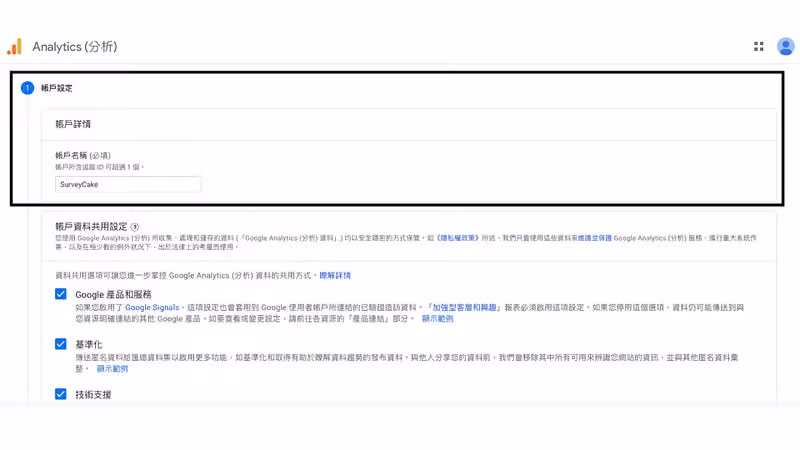The image size is (800, 450).
Task: Open the 隱私權政策 link
Action: coord(457,238)
